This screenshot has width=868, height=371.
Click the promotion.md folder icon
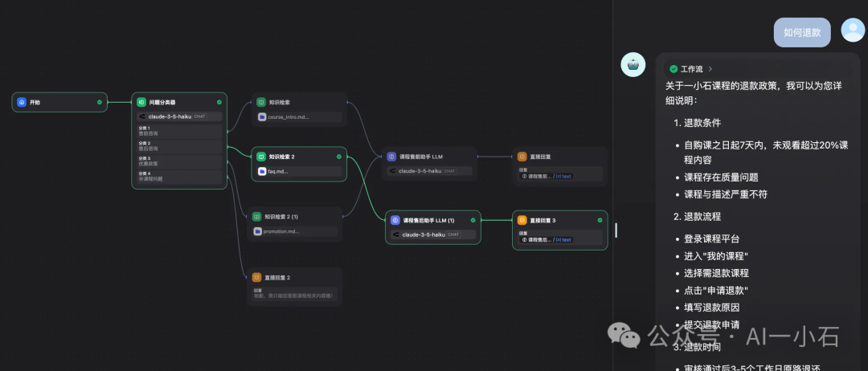coord(258,231)
